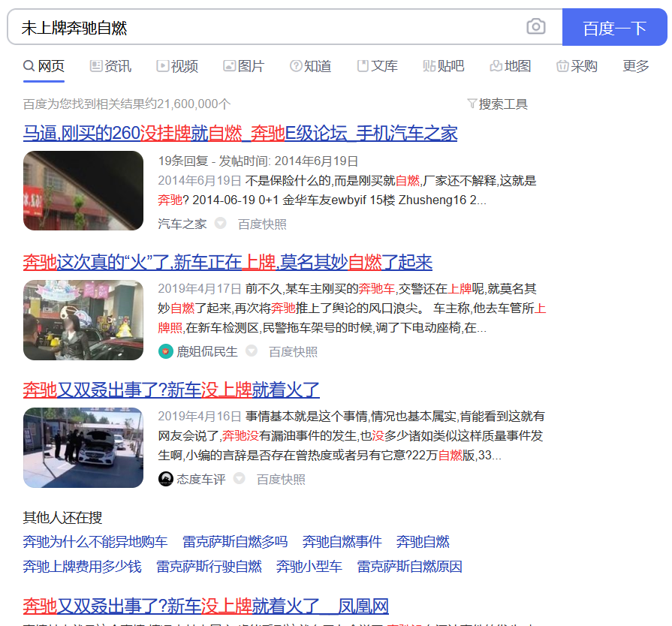Open the 贴吧 tab

tap(444, 66)
